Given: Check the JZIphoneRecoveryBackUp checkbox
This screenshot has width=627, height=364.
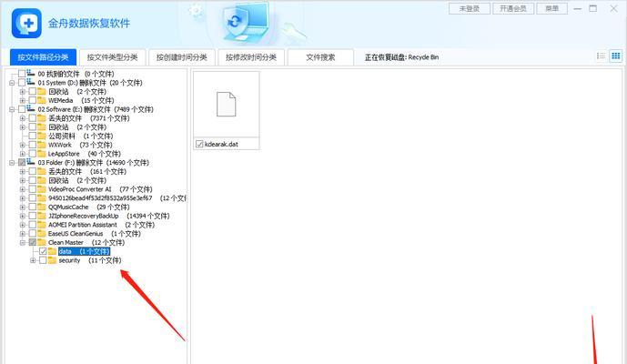Looking at the screenshot, I should [x=33, y=216].
